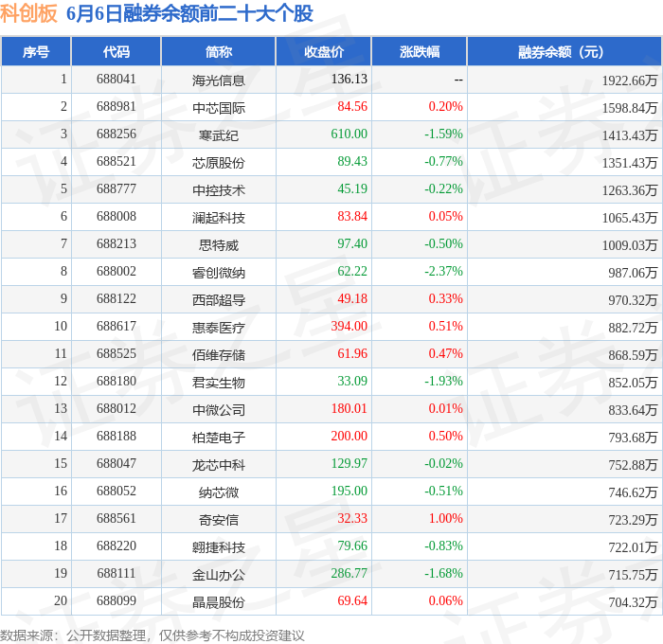Click the 数据来源 footnote text
Image resolution: width=663 pixels, height=644 pixels.
152,635
